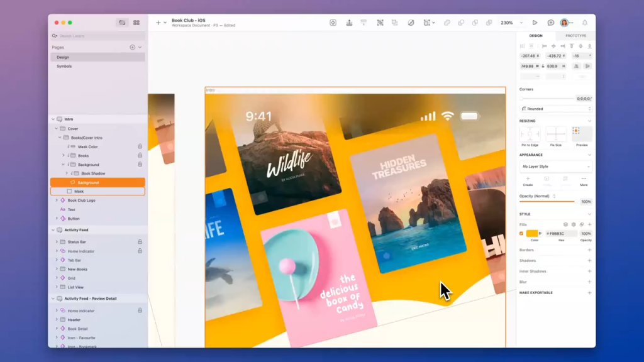This screenshot has width=644, height=362.
Task: Open the Rounded corner style dropdown
Action: click(556, 109)
